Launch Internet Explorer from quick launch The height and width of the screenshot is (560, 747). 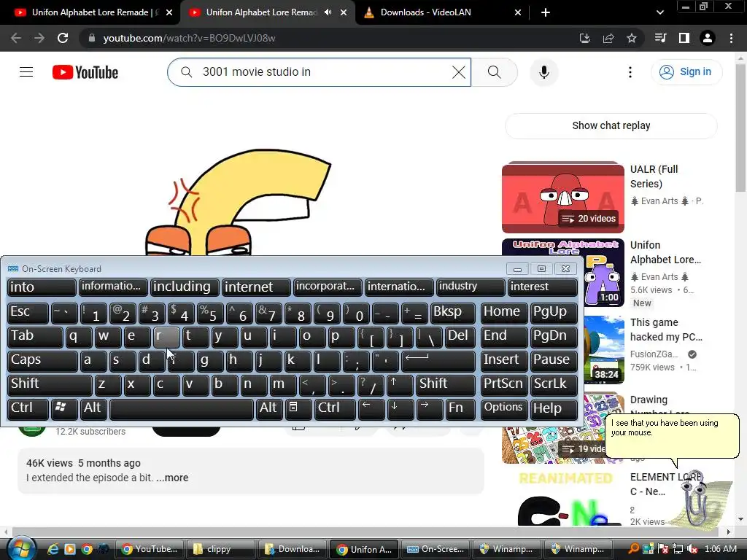coord(53,549)
